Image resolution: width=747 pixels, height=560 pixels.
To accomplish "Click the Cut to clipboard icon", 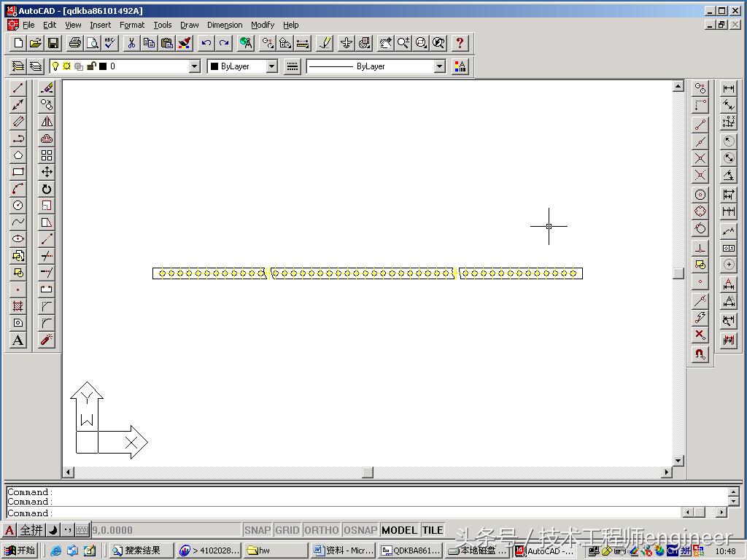I will [131, 43].
